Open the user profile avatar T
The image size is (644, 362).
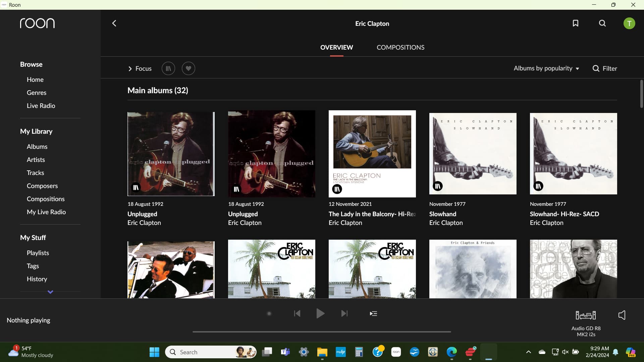pyautogui.click(x=629, y=23)
